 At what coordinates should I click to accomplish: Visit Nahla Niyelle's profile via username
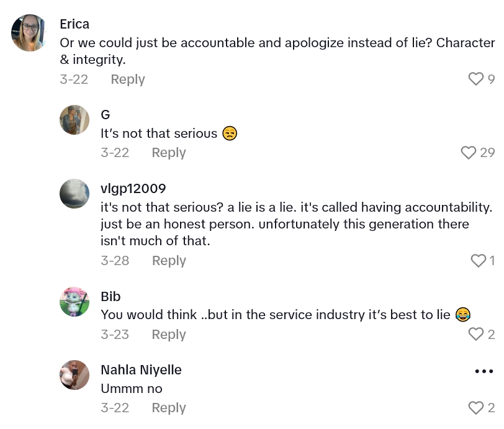tap(141, 370)
